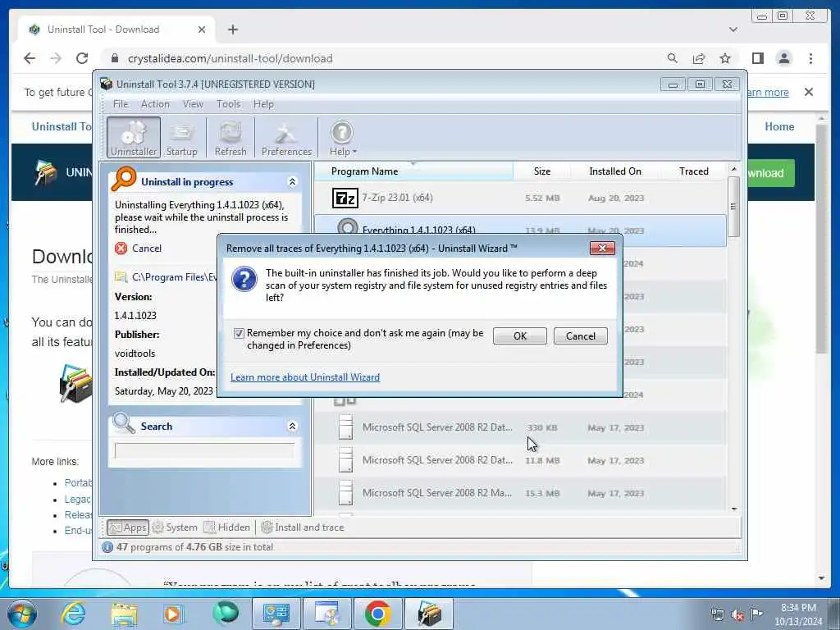This screenshot has width=840, height=630.
Task: Collapse the Uninstall in progress panel
Action: (x=293, y=182)
